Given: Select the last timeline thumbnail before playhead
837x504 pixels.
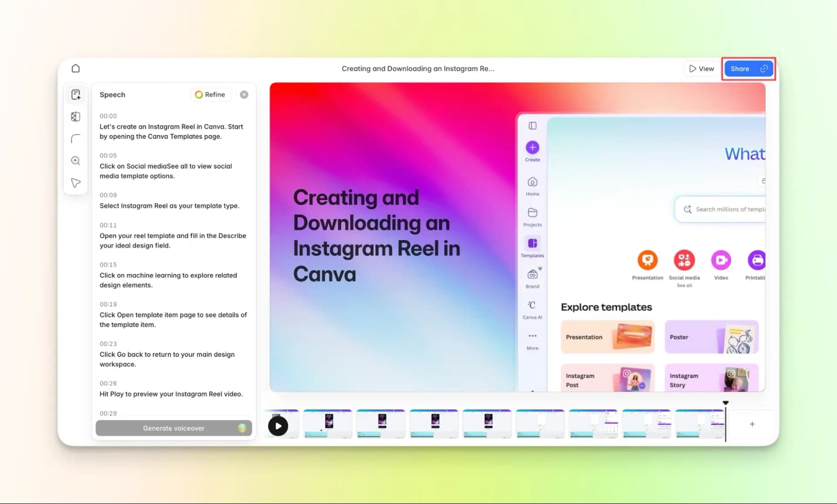Looking at the screenshot, I should 699,423.
